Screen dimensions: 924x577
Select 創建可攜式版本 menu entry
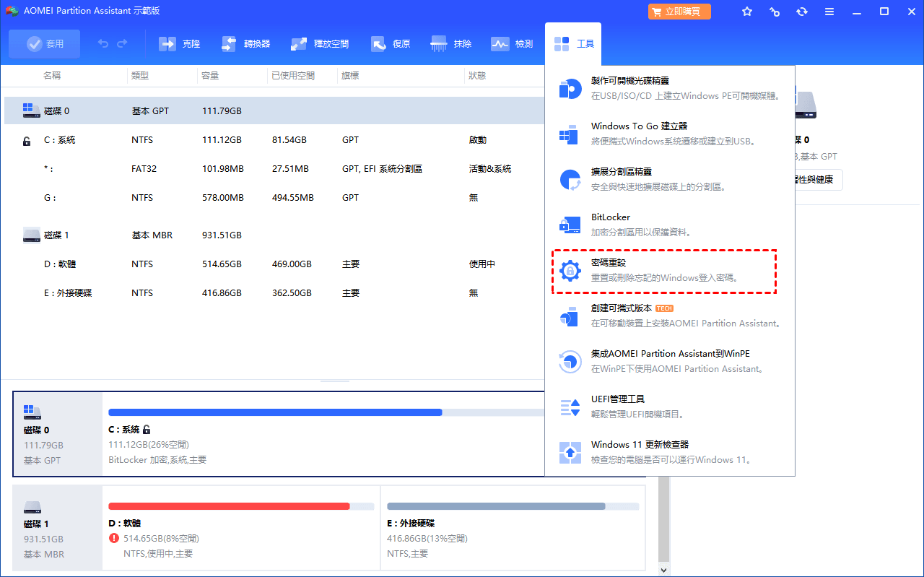point(670,316)
